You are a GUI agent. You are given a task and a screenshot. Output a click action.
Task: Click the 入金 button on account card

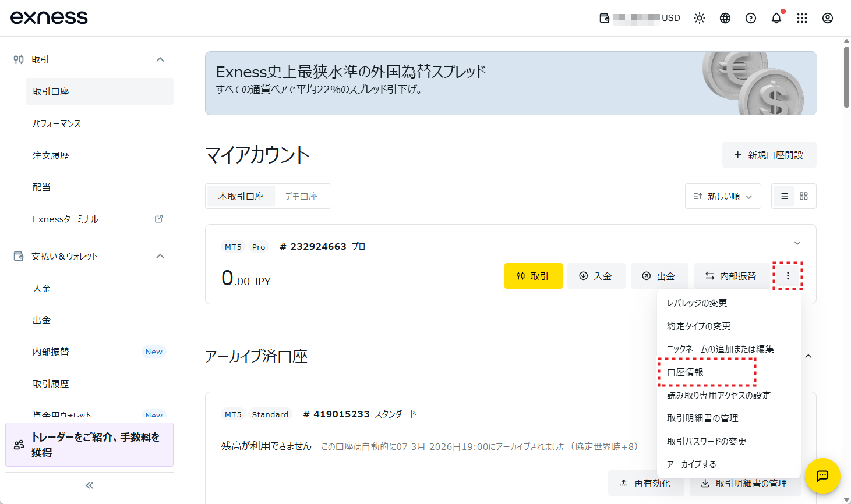pos(596,276)
